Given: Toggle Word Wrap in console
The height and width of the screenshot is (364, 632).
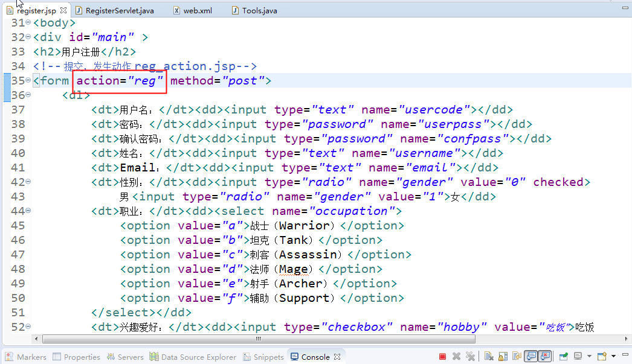Looking at the screenshot, I should [517, 356].
